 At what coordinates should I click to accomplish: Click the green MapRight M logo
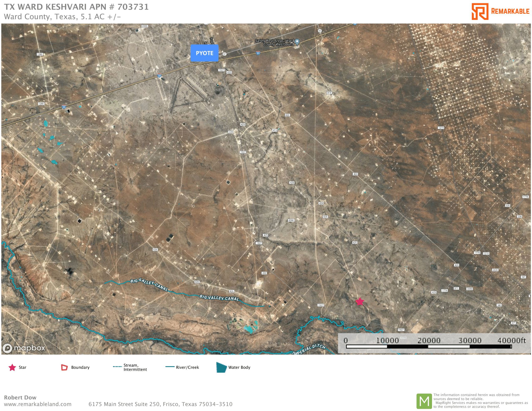coord(424,401)
